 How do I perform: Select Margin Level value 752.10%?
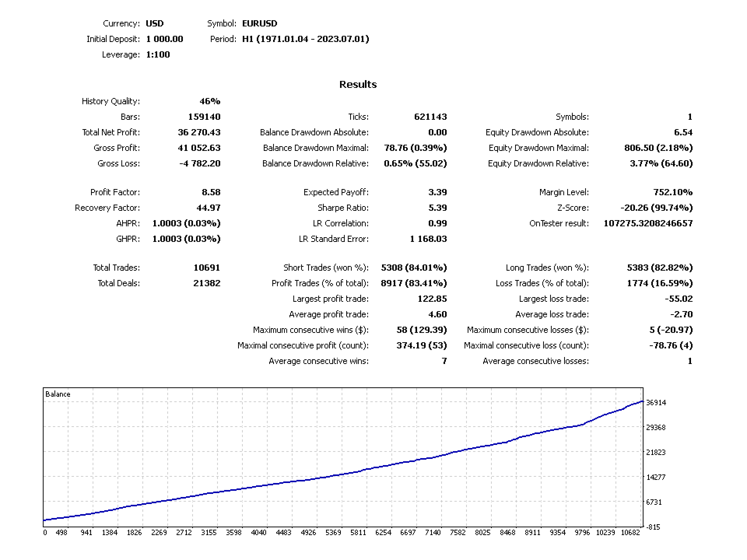coord(672,192)
